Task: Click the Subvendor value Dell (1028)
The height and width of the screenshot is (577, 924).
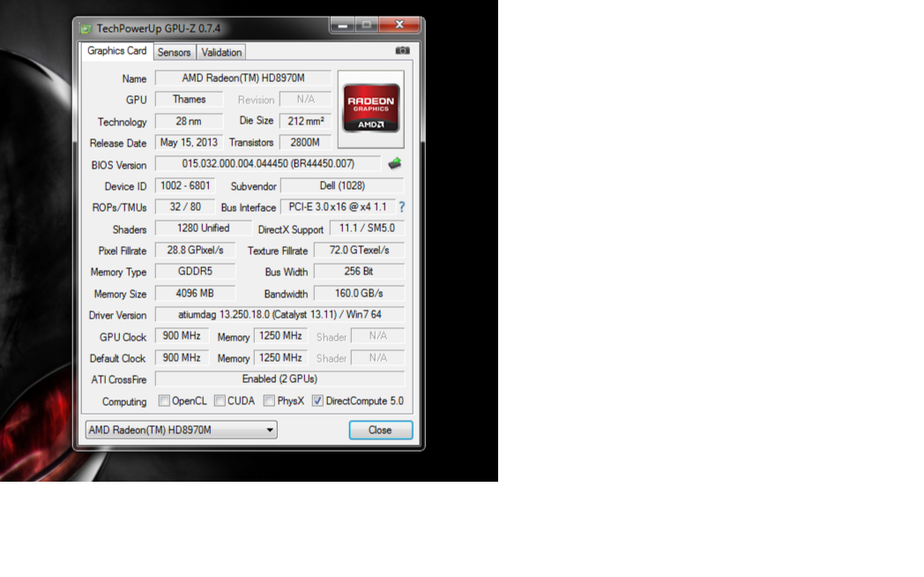Action: pyautogui.click(x=342, y=185)
